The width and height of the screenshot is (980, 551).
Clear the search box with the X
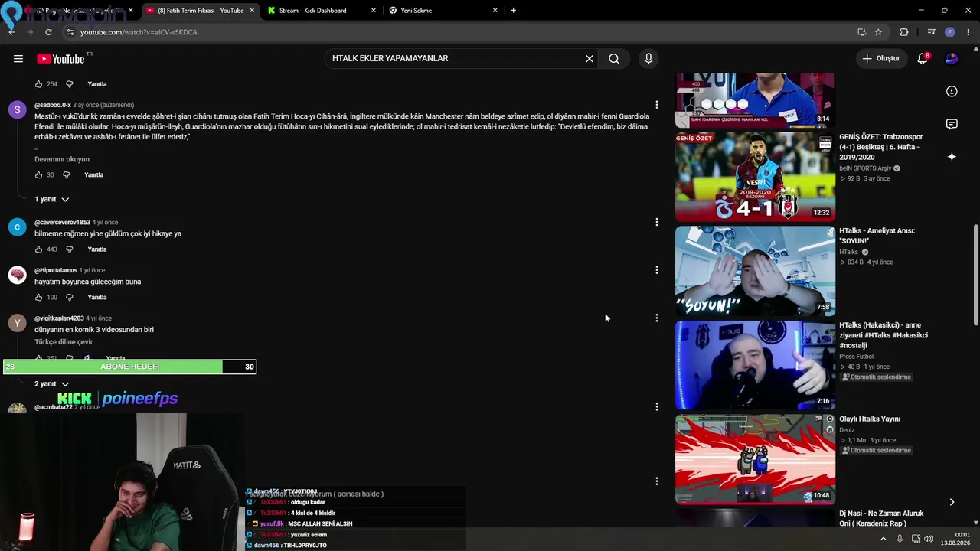(590, 59)
